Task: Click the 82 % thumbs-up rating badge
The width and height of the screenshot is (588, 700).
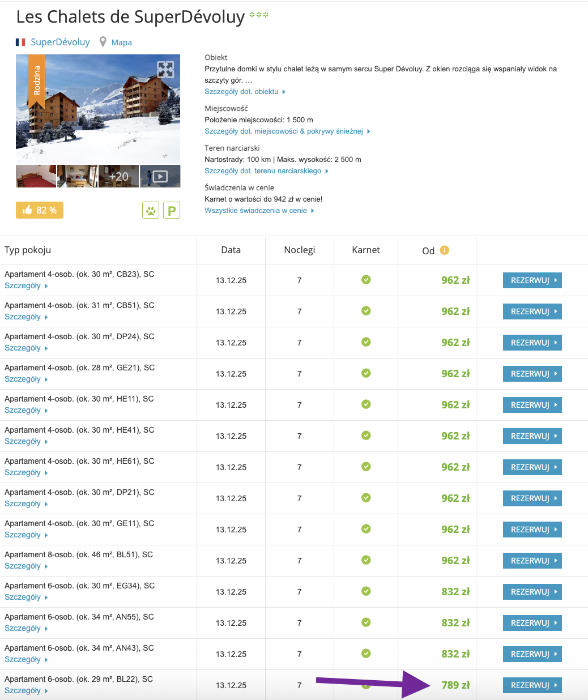Action: [40, 210]
